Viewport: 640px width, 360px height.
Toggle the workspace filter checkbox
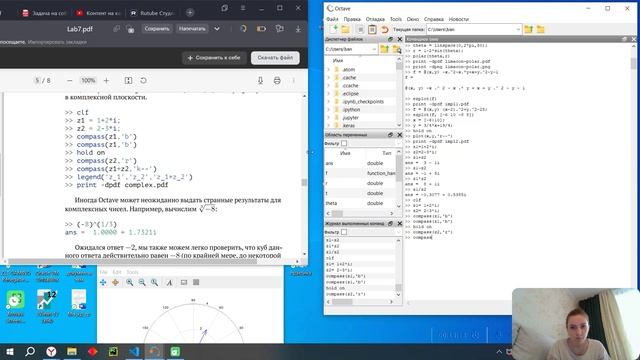tap(344, 143)
